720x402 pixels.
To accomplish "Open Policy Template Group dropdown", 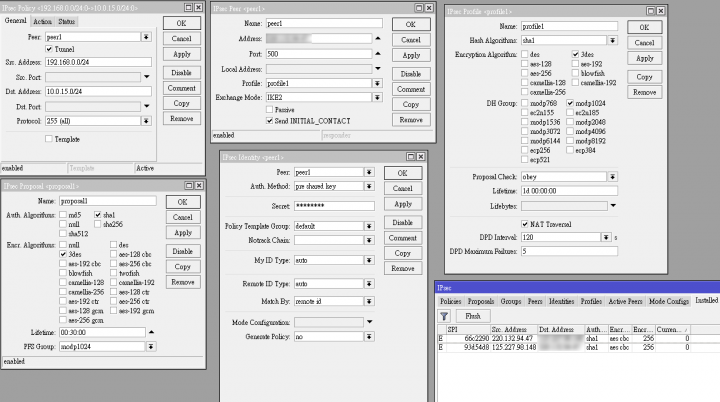I will click(x=369, y=226).
